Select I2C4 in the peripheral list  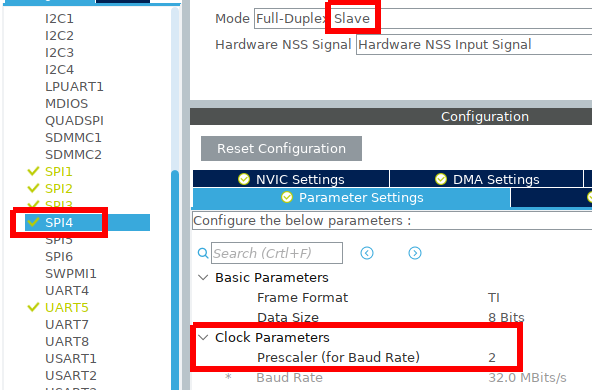pos(59,69)
